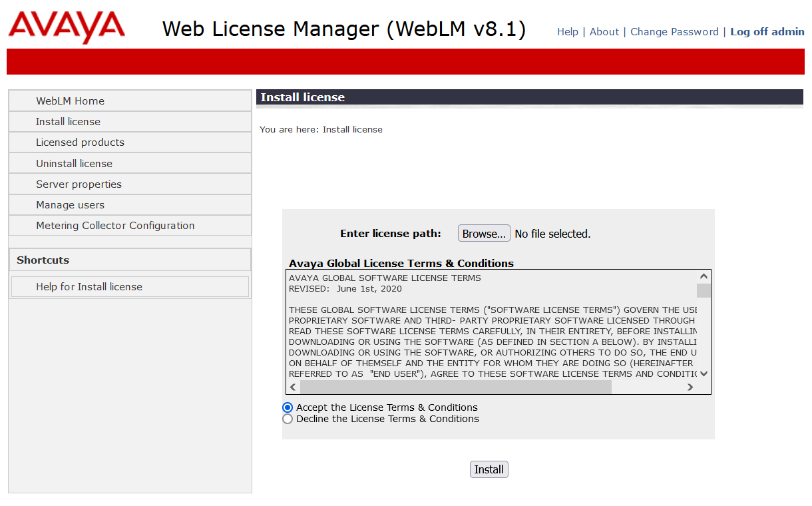Click the horizontal scrollbar thumb of license terms

pos(456,387)
